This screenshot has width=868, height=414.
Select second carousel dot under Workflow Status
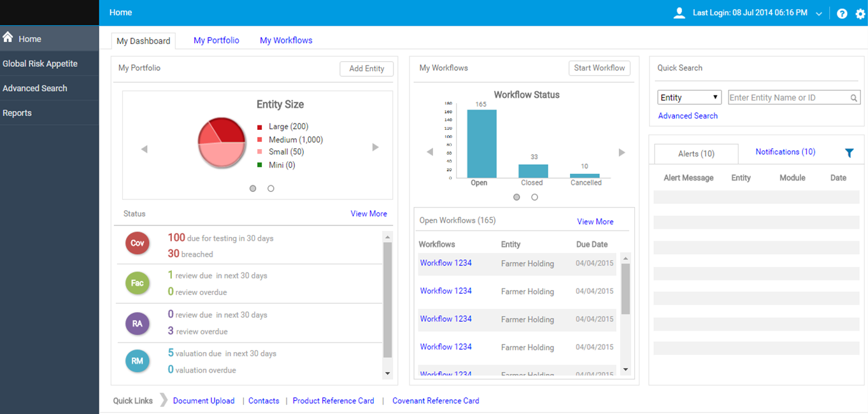534,197
